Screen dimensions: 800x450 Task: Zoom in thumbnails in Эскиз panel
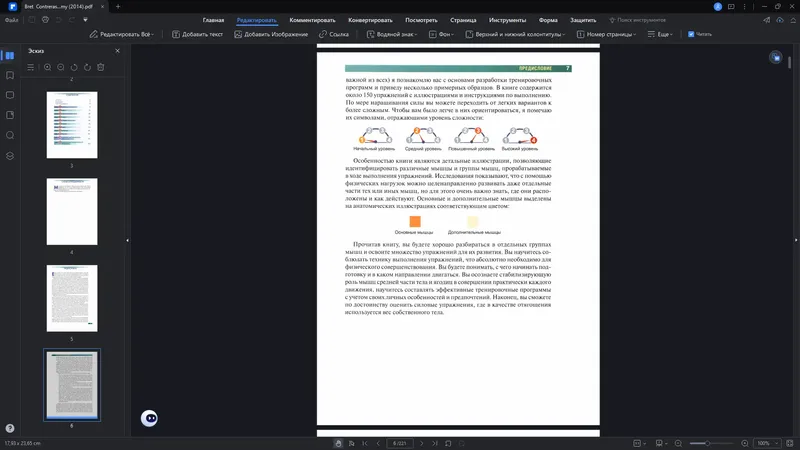click(x=47, y=67)
